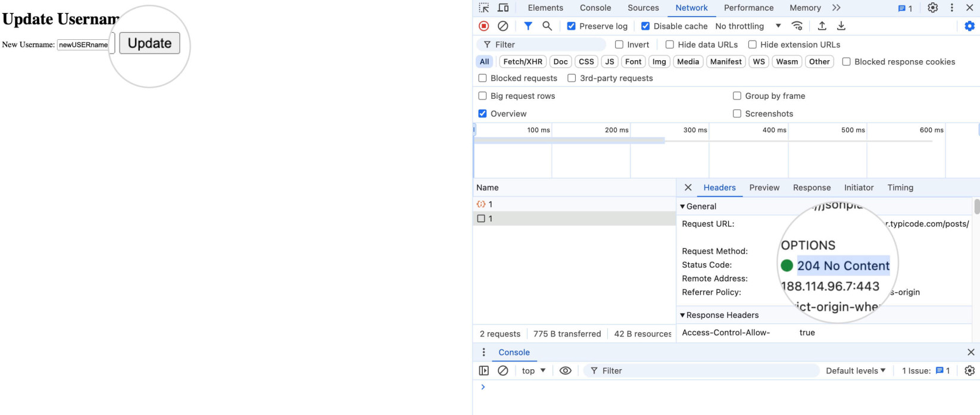The height and width of the screenshot is (415, 980).
Task: Open the Initiator tab
Action: pyautogui.click(x=859, y=188)
